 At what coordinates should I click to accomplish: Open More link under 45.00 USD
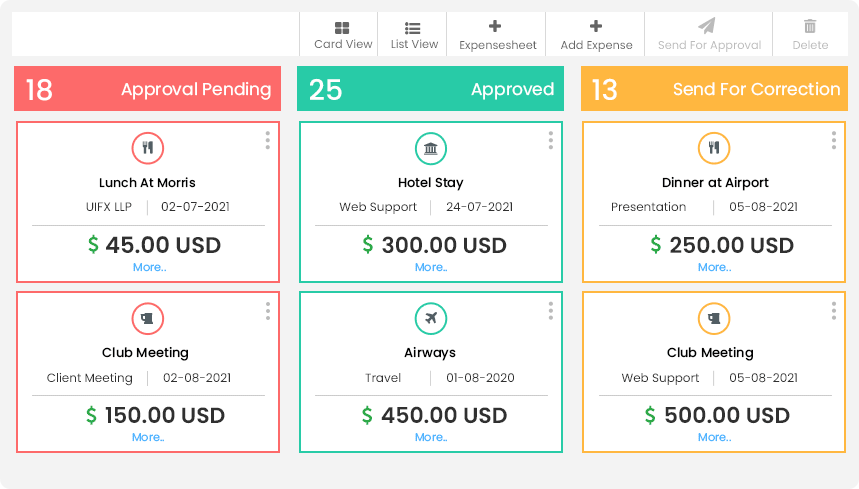tap(150, 267)
